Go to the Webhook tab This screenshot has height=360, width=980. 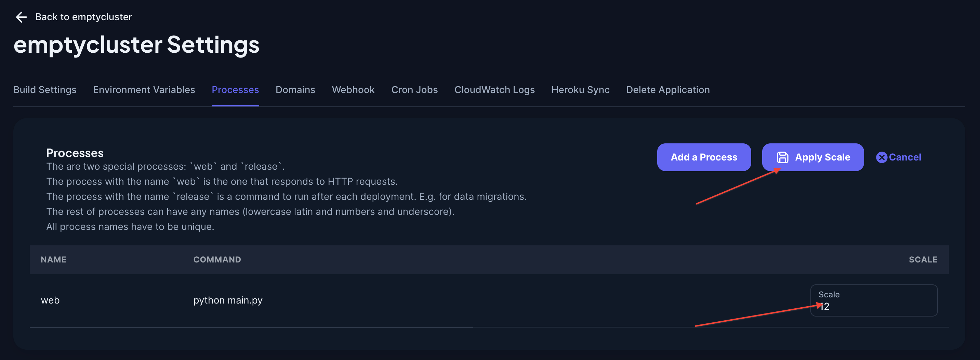click(353, 90)
